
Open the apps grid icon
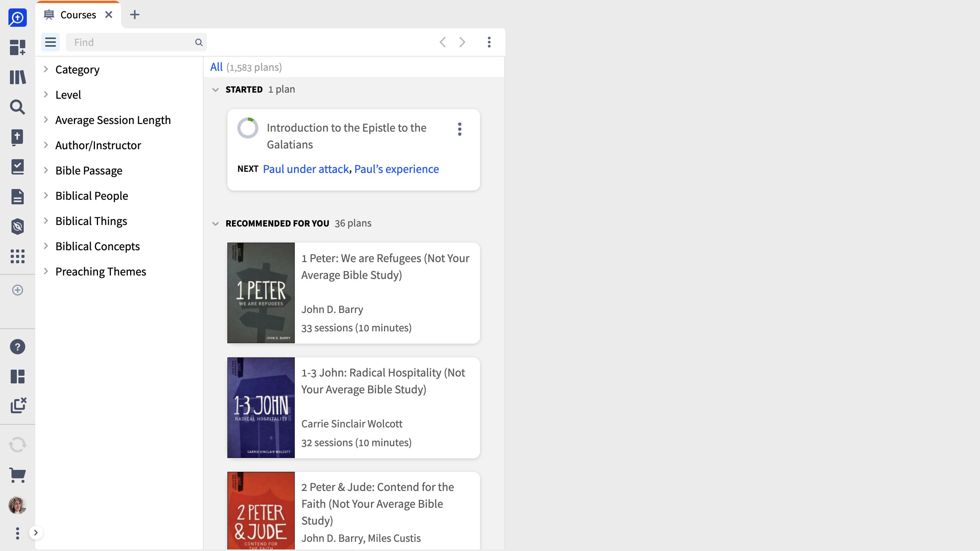[x=18, y=256]
